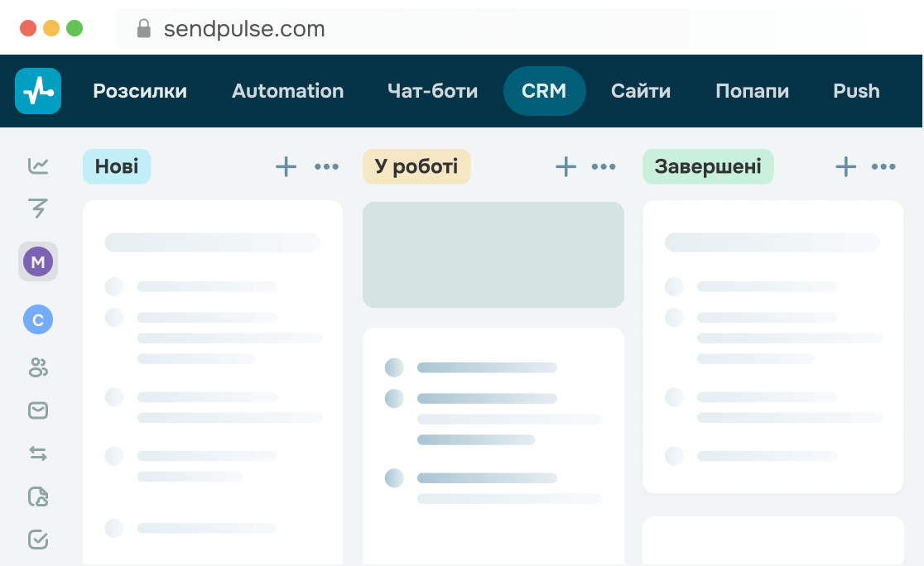The height and width of the screenshot is (566, 924).
Task: Select the purple M avatar
Action: 38,263
